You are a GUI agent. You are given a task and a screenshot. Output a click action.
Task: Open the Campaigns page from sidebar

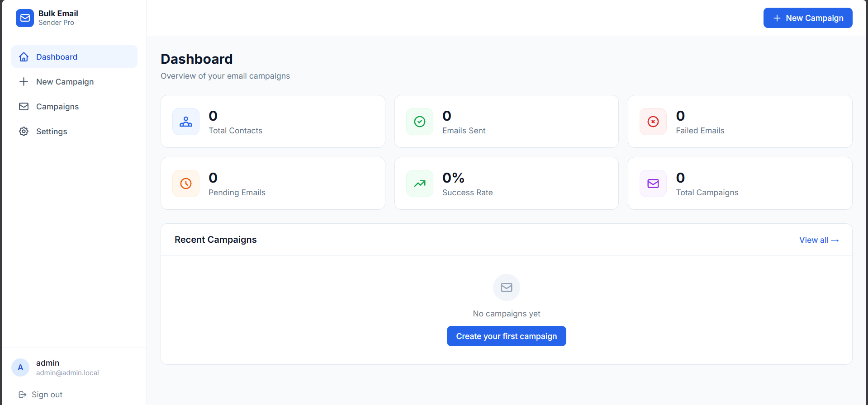74,106
